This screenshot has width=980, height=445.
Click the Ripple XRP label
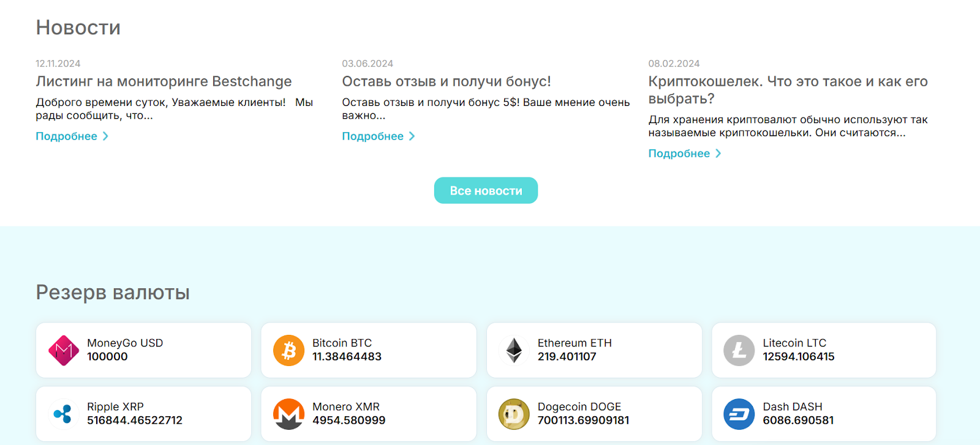click(x=115, y=406)
